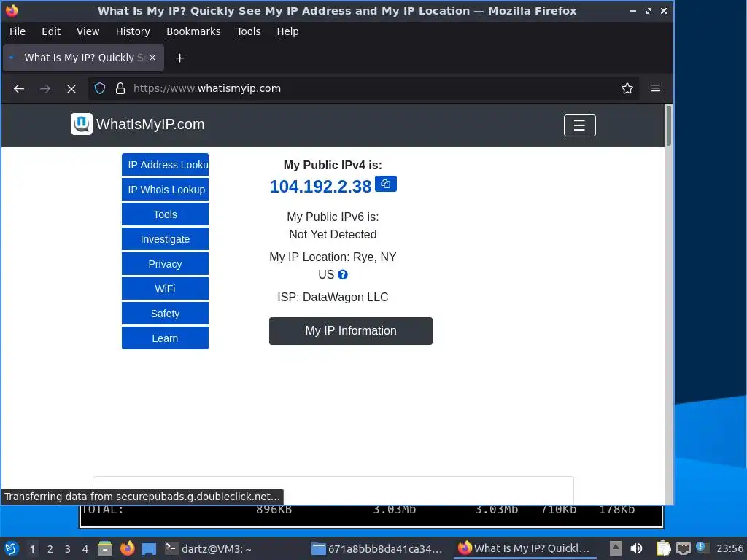The height and width of the screenshot is (560, 747).
Task: Open a new tab with the plus button
Action: [179, 58]
